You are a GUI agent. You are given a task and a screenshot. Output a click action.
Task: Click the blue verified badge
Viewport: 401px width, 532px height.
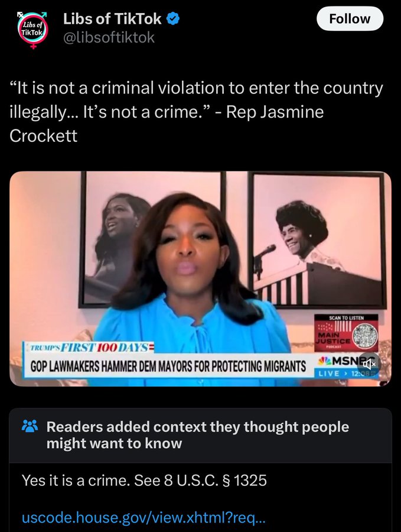(173, 19)
